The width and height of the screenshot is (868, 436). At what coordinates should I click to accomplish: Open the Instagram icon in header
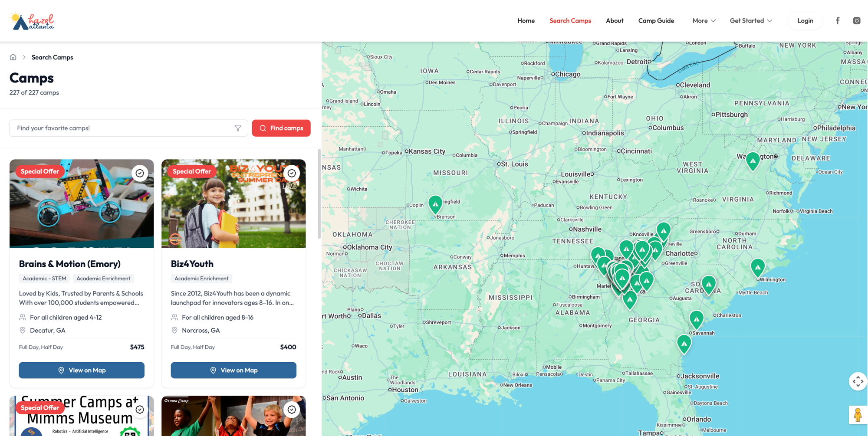coord(856,20)
